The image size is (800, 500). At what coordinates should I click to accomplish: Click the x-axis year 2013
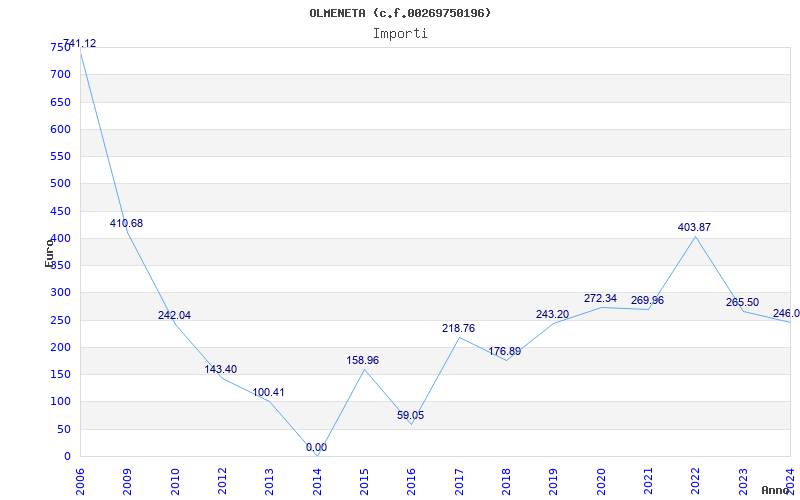pos(269,481)
